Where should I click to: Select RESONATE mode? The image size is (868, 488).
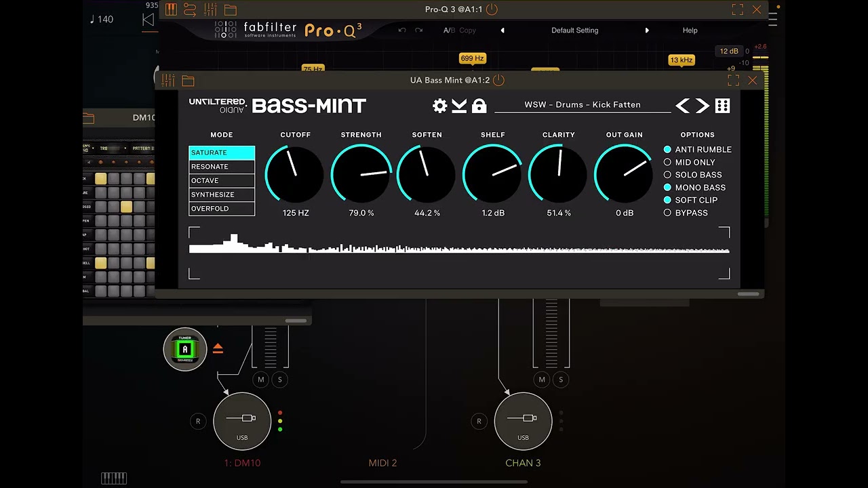click(x=222, y=167)
